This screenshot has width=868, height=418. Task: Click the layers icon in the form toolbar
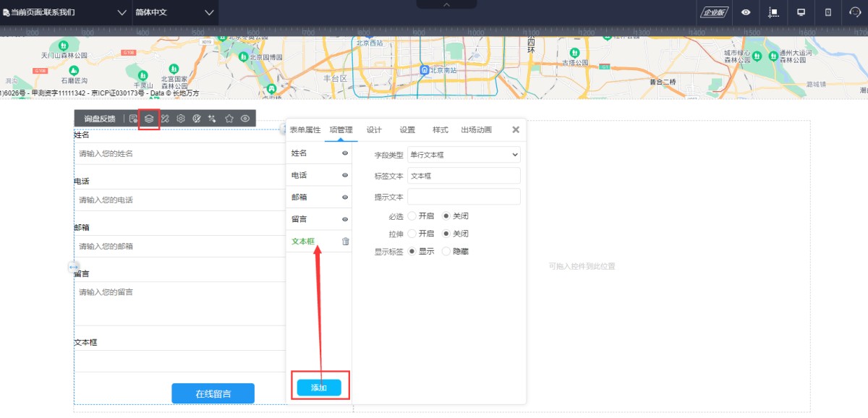click(x=148, y=119)
